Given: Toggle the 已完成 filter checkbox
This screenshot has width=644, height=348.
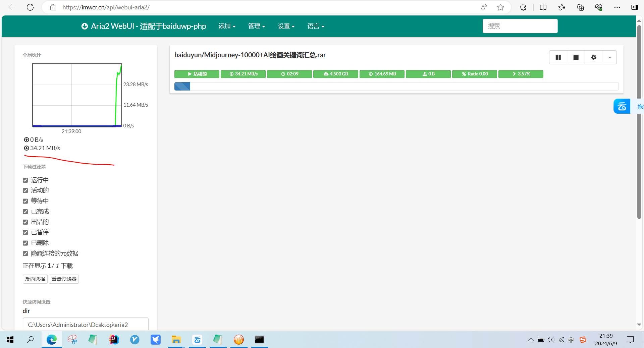Looking at the screenshot, I should coord(25,212).
